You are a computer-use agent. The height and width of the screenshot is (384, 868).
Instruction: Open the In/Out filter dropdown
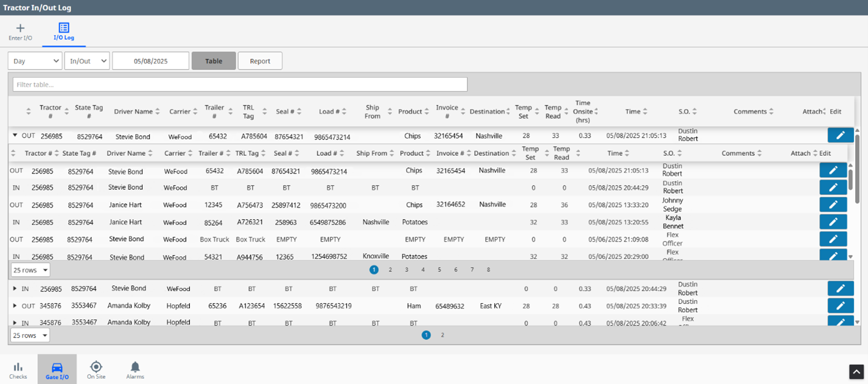(87, 61)
